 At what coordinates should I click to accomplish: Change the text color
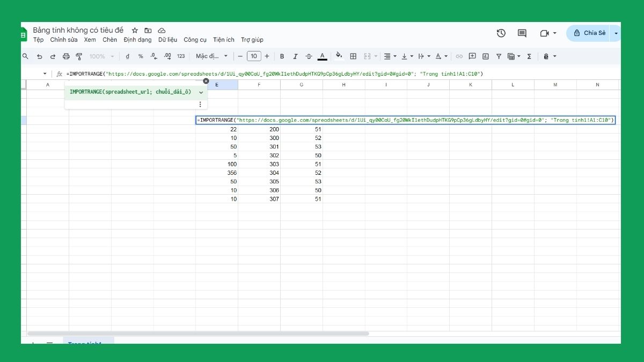coord(322,56)
